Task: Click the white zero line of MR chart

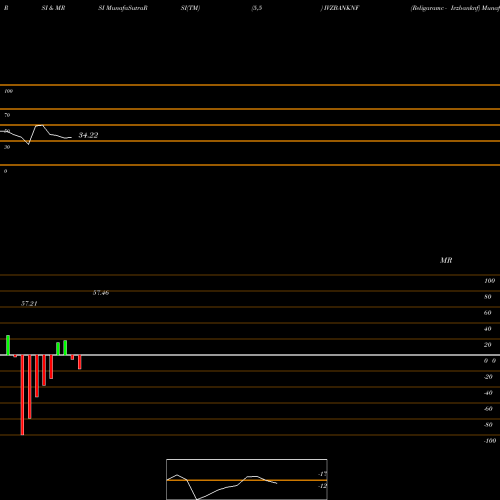Action: point(250,355)
